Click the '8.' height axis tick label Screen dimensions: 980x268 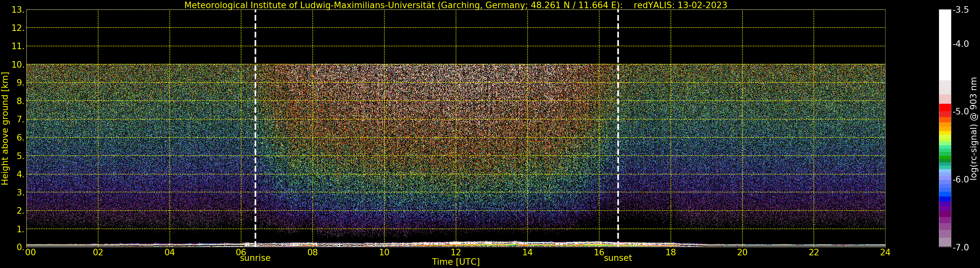point(21,101)
